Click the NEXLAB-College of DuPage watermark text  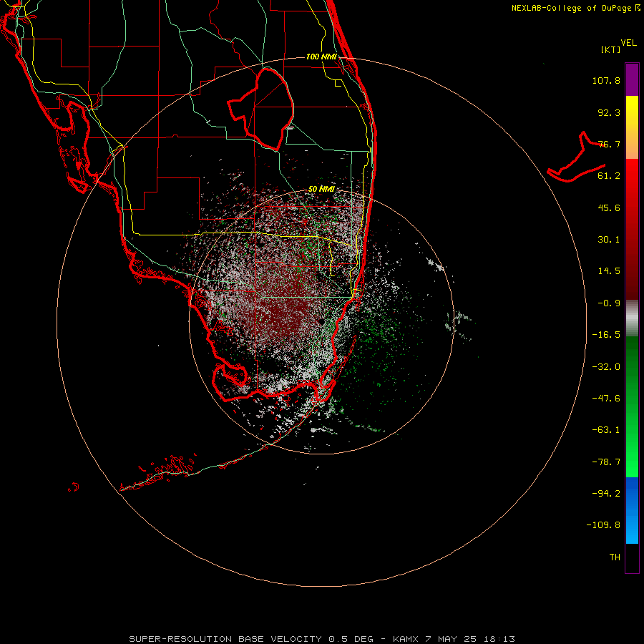coord(575,8)
